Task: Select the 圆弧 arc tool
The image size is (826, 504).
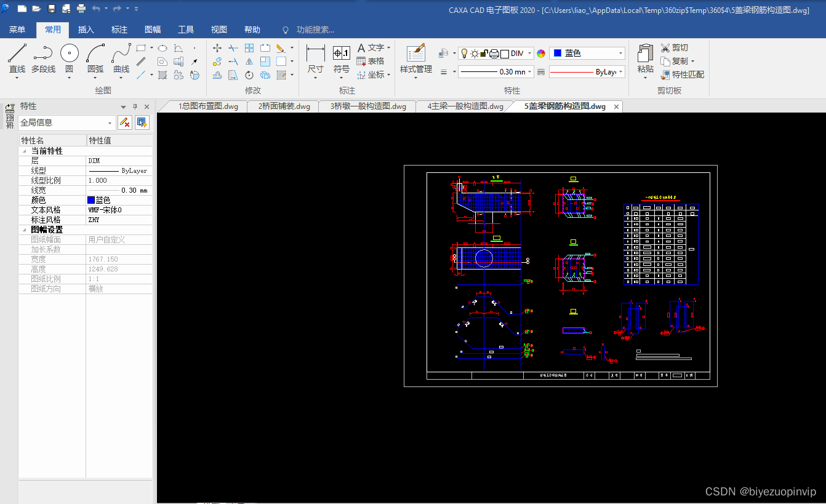Action: click(95, 60)
